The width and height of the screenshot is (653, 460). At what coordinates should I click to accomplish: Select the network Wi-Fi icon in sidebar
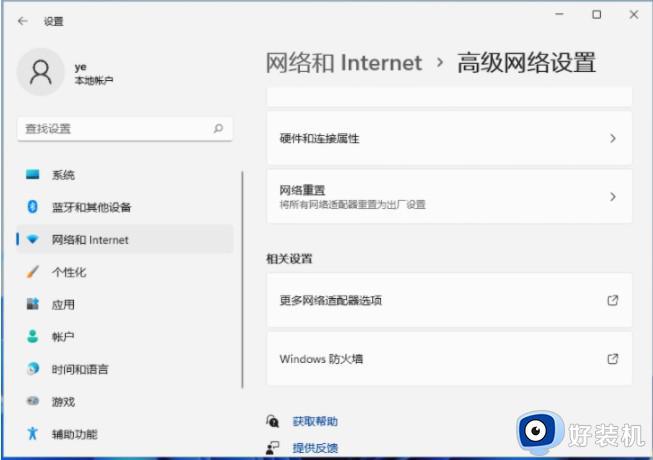32,239
